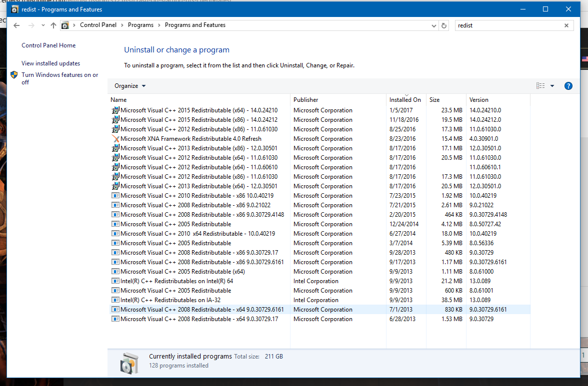Click the 128 programs installed text

(178, 366)
